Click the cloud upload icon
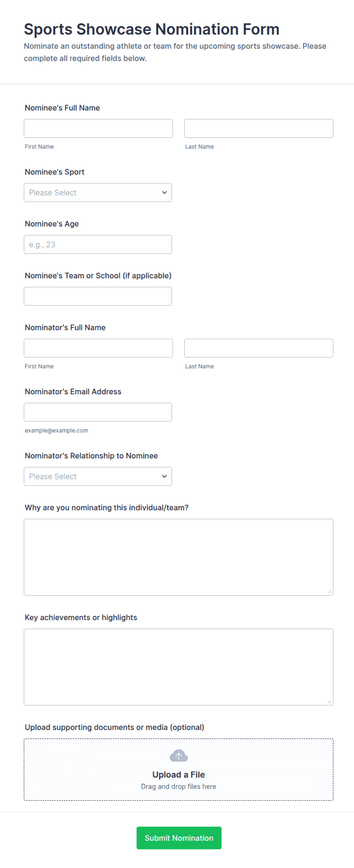The width and height of the screenshot is (354, 868). (179, 755)
